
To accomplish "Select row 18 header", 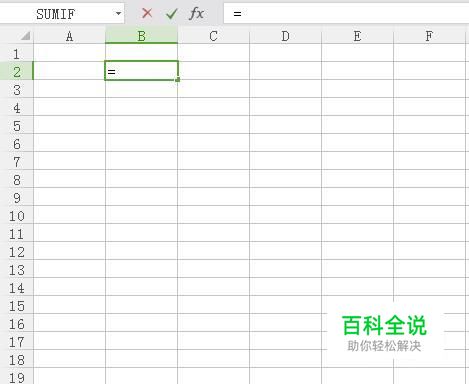I will pos(17,359).
